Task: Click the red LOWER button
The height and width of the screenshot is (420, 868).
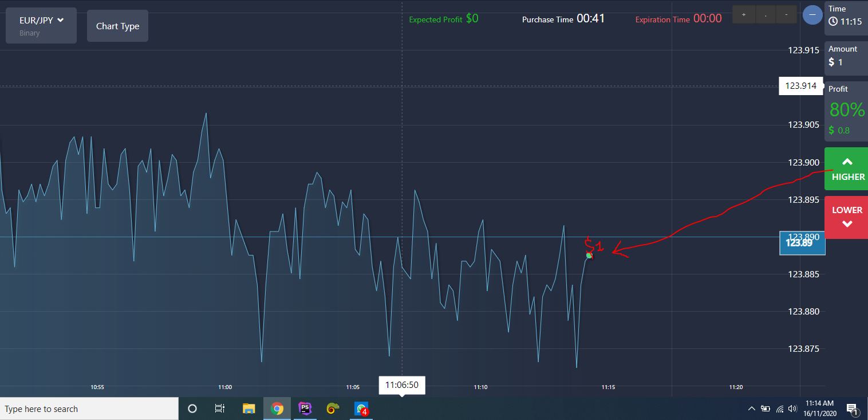Action: point(846,217)
